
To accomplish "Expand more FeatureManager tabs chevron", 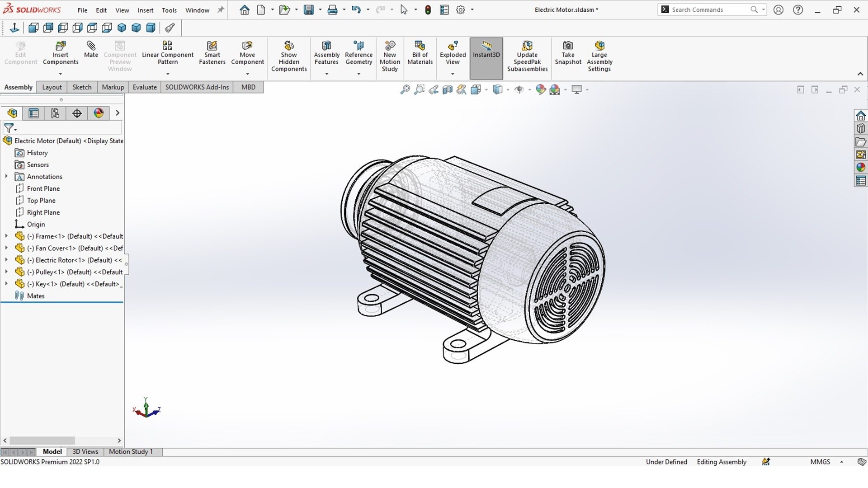I will (117, 113).
